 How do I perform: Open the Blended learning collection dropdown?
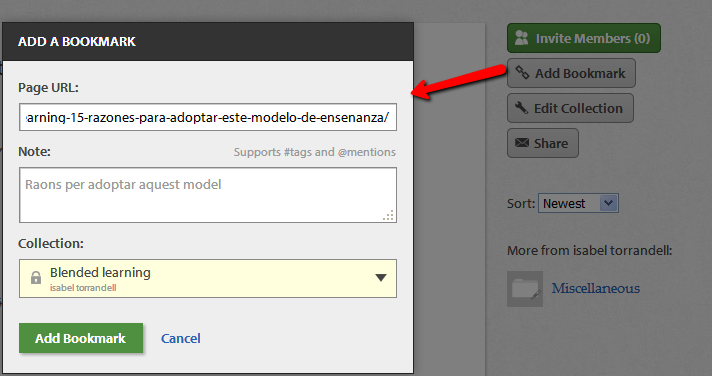click(x=208, y=278)
